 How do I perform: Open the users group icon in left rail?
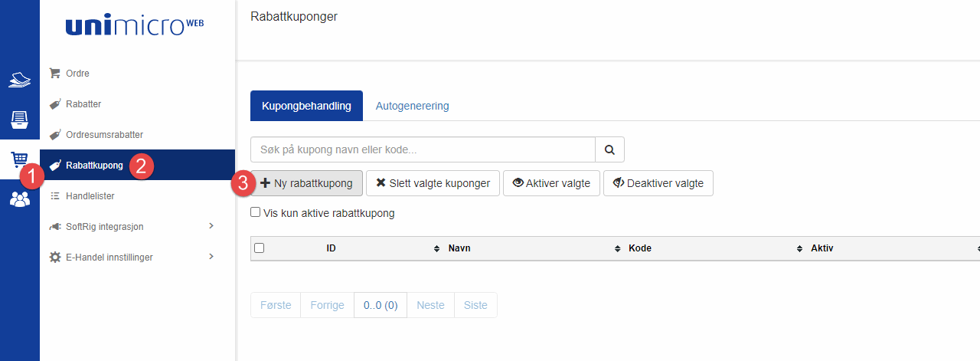click(x=20, y=199)
